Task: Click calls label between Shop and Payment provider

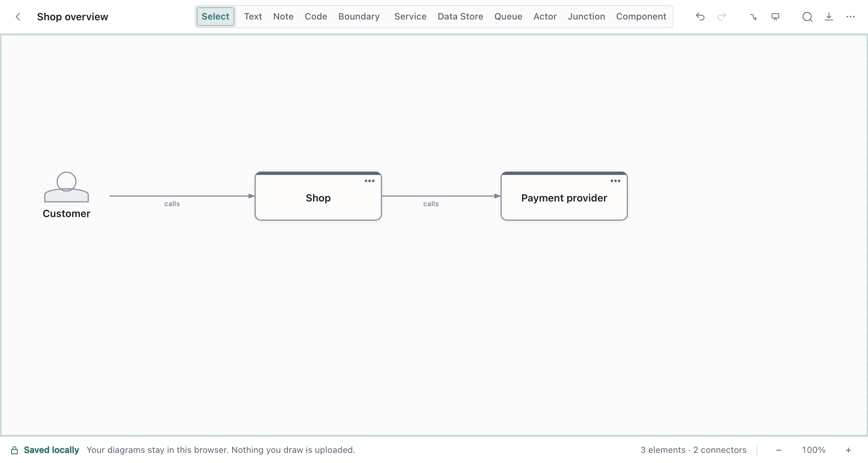Action: tap(431, 204)
